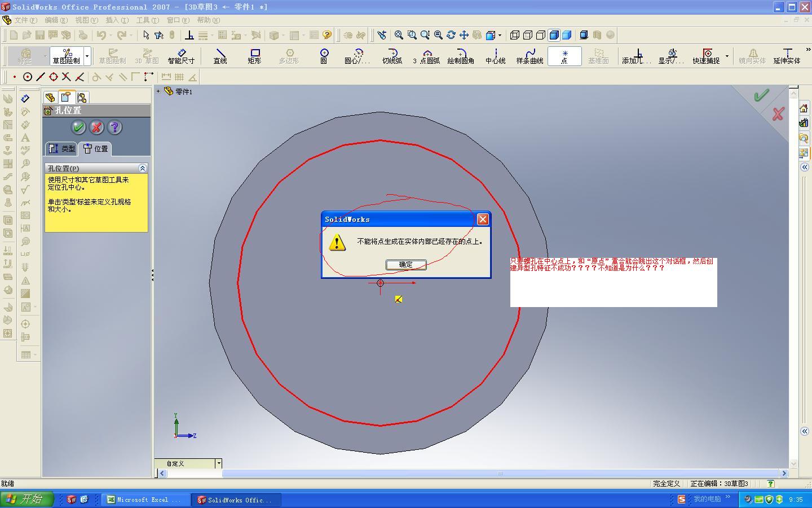Switch to the 类型 tab
The width and height of the screenshot is (812, 508).
[61, 148]
